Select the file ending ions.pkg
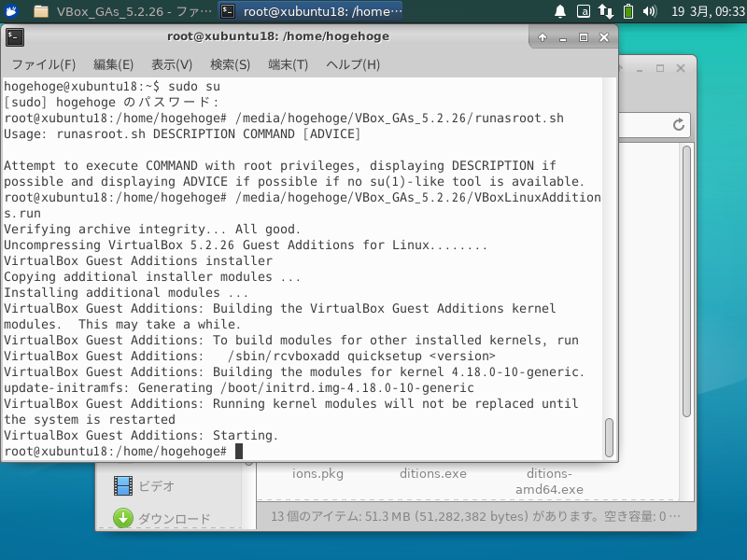This screenshot has height=560, width=747. [317, 474]
